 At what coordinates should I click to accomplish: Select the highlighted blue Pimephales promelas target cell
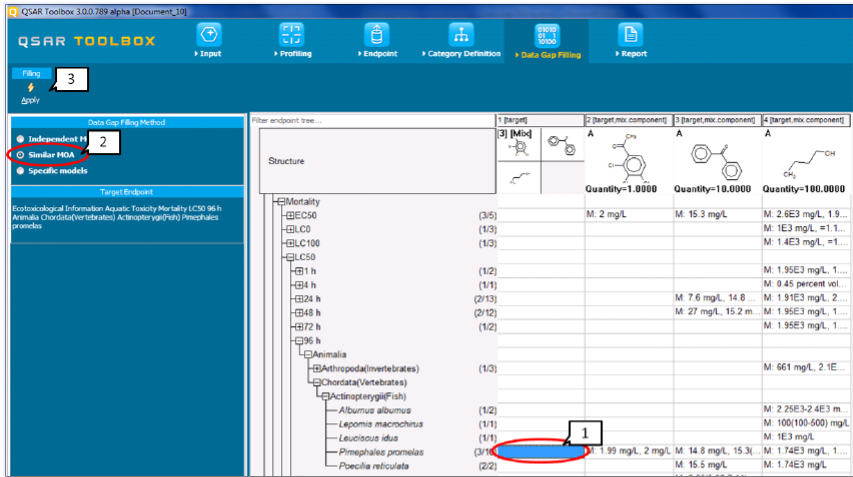tap(541, 451)
